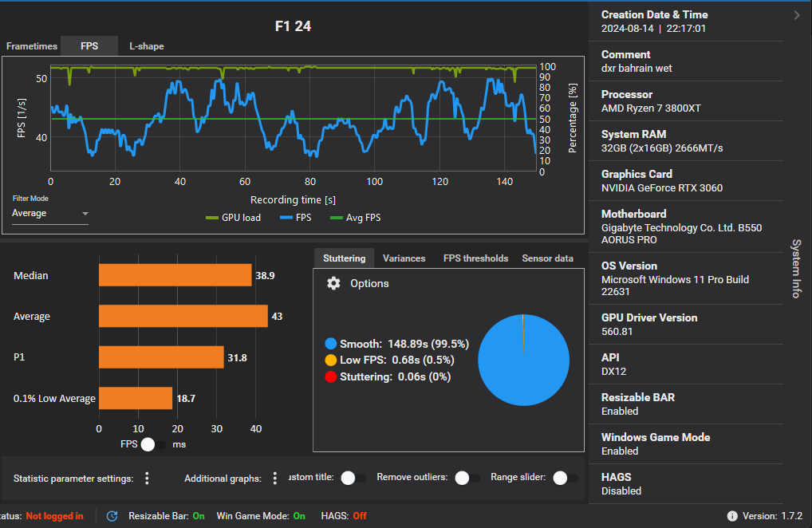Click the NVIDIA GeForce RTX 3060 text
The image size is (812, 528).
point(662,188)
